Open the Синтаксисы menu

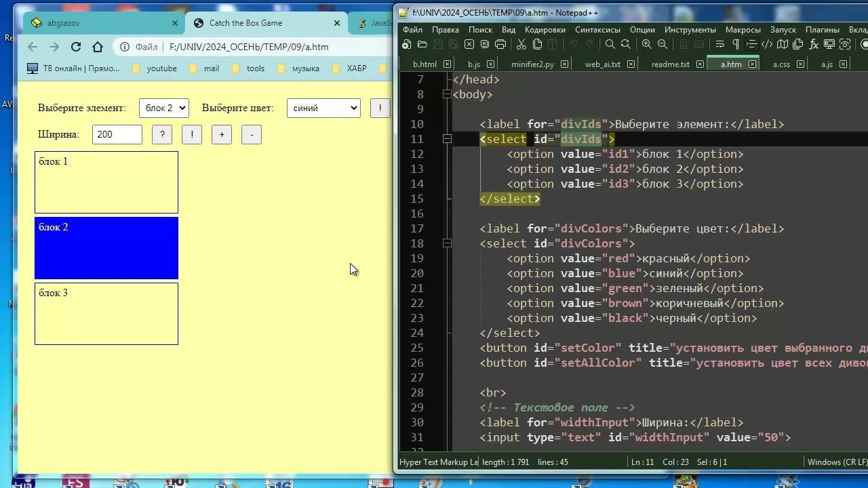point(597,30)
